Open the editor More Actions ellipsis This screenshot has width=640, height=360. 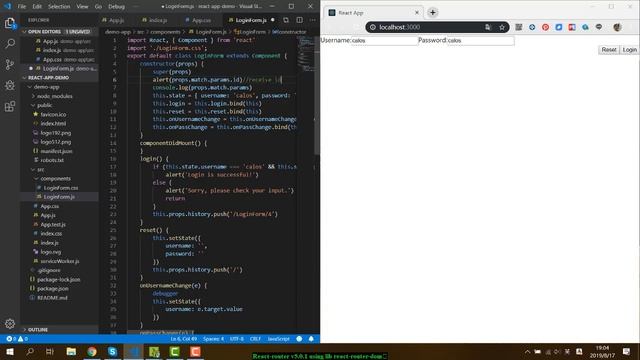click(313, 20)
